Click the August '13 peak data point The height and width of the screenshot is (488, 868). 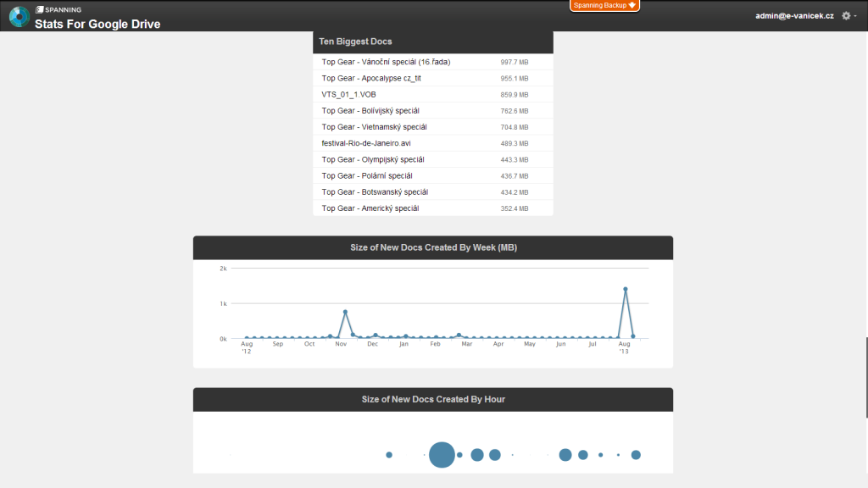(x=626, y=290)
